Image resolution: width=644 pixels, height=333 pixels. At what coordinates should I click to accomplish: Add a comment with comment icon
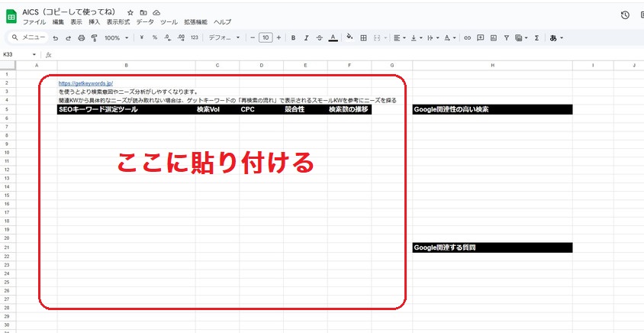481,37
